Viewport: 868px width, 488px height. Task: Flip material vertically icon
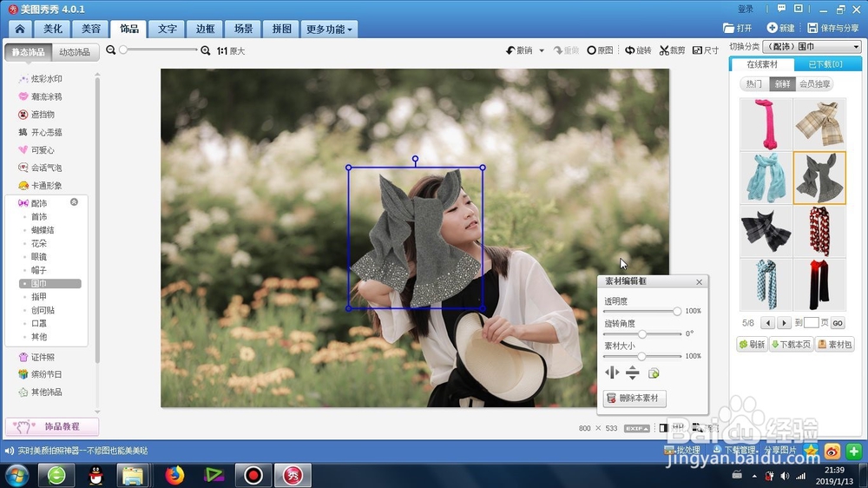click(632, 373)
